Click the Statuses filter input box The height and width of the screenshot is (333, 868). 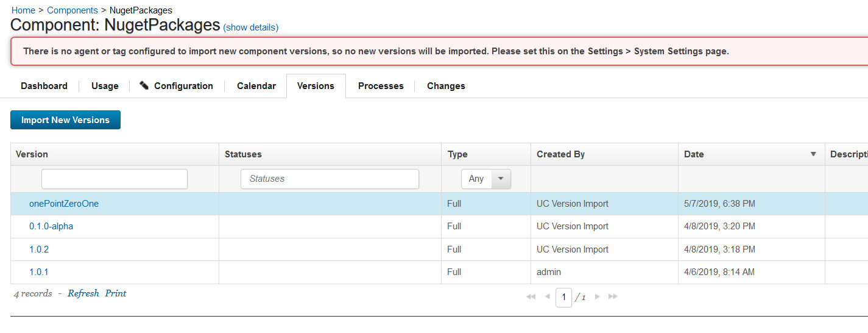(x=330, y=179)
